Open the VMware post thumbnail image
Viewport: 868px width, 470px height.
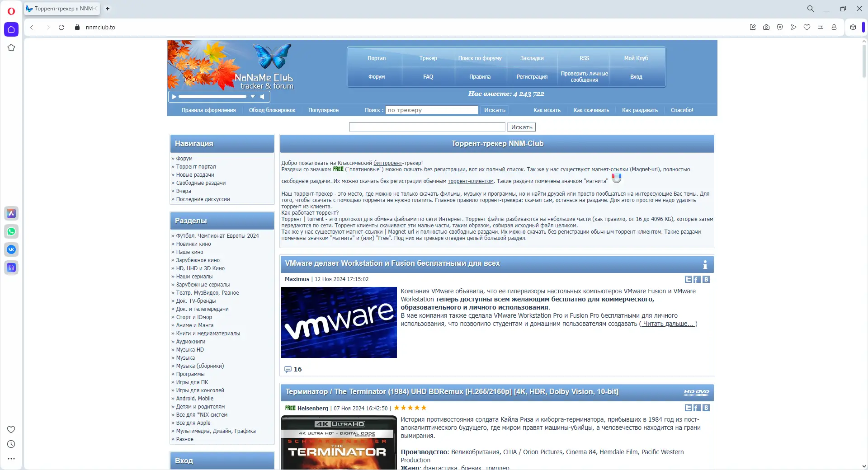(339, 322)
